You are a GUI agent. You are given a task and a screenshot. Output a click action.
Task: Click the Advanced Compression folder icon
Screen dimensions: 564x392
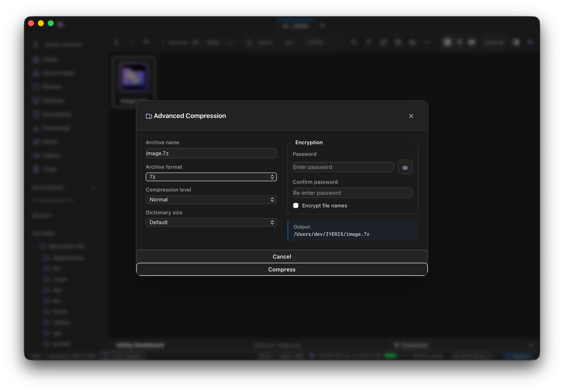point(149,116)
